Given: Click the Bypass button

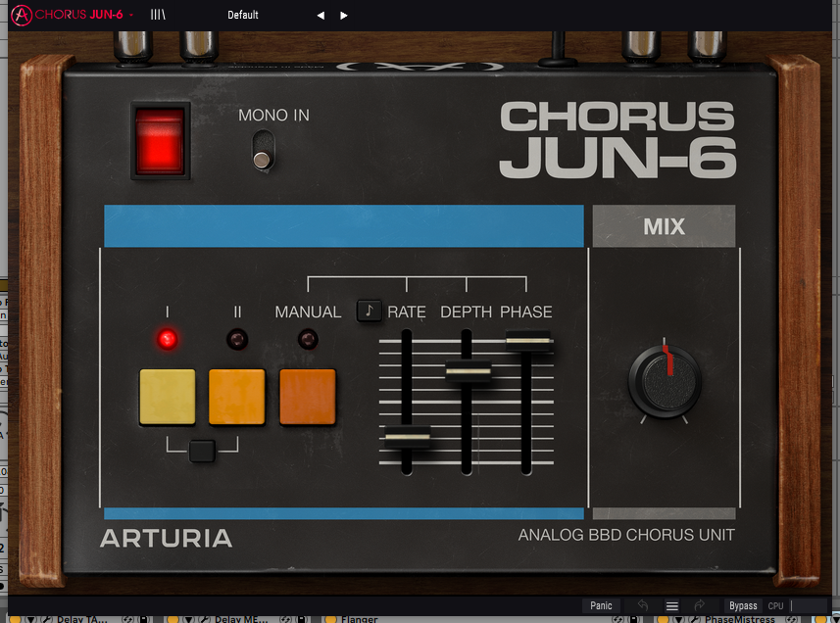Looking at the screenshot, I should pos(743,605).
